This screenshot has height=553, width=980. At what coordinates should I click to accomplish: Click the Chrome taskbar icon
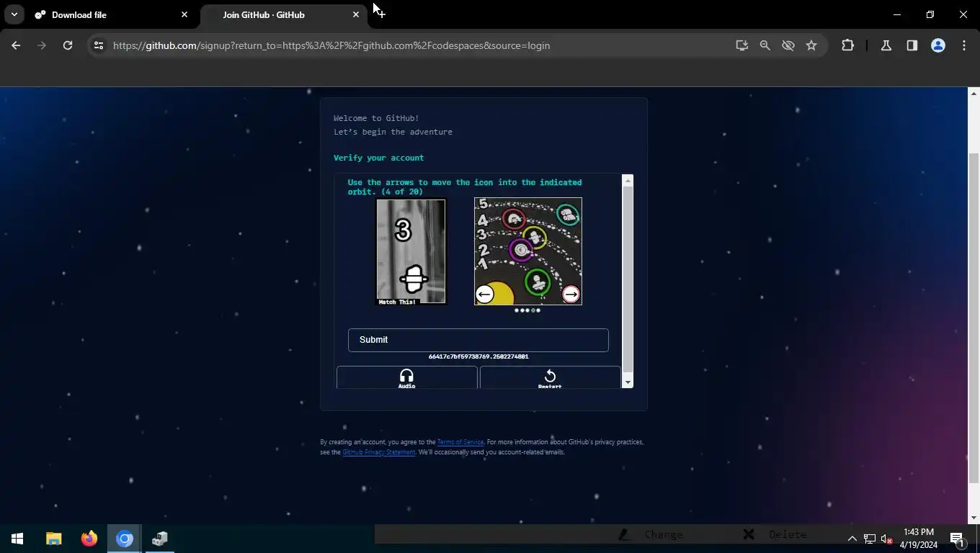(125, 539)
